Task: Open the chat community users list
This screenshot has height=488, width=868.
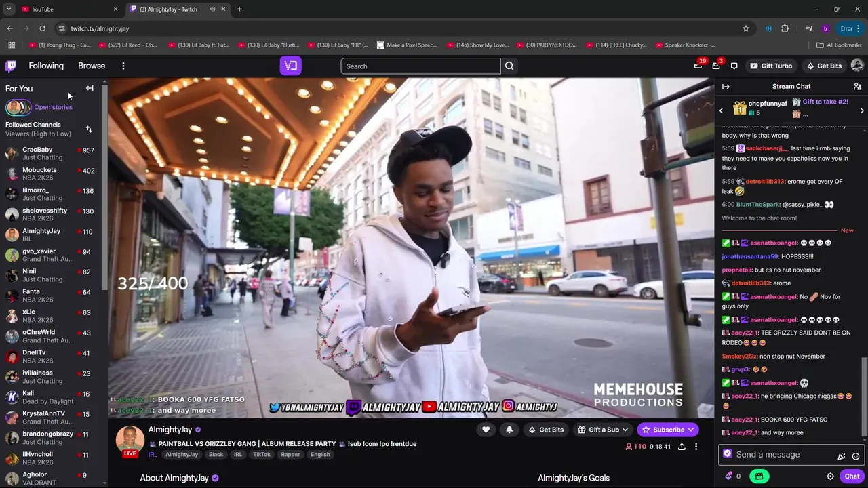Action: 857,86
